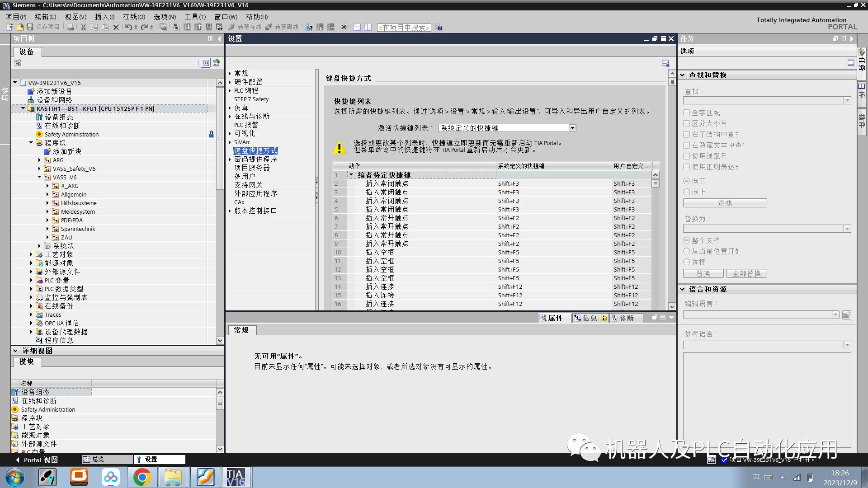Open Chrome from the taskbar
Image resolution: width=868 pixels, height=488 pixels.
point(142,477)
